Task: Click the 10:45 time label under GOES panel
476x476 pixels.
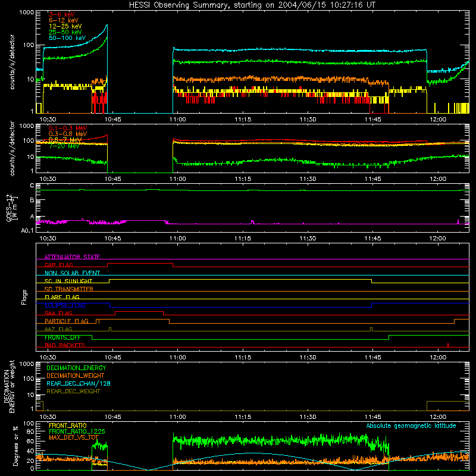Action: (x=112, y=239)
